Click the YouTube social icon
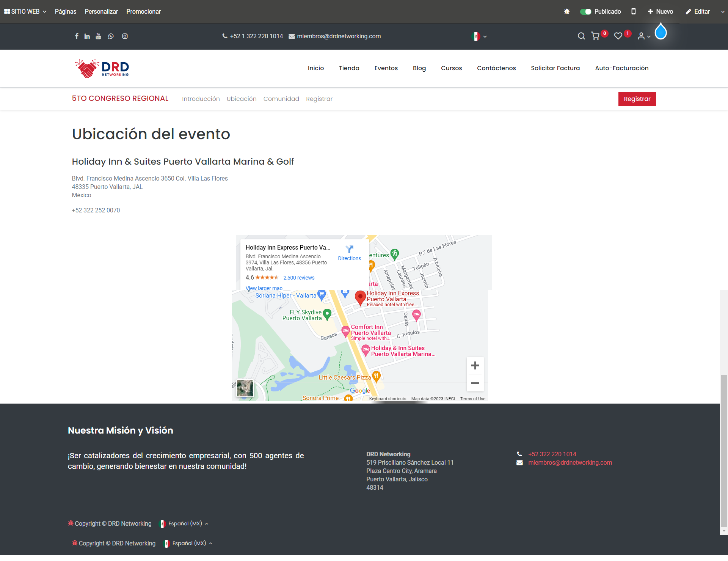728x561 pixels. click(x=98, y=36)
